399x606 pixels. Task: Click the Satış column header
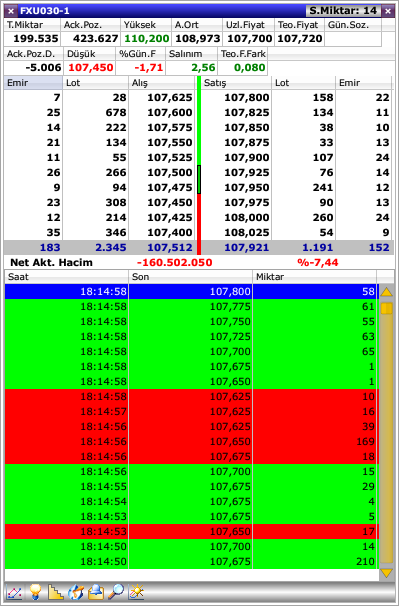236,83
